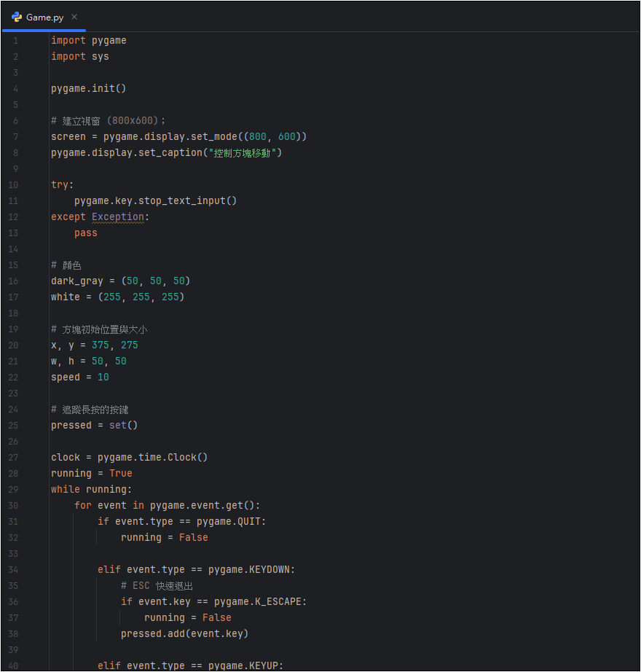Click line number 1 in the gutter
Image resolution: width=641 pixels, height=672 pixels.
point(15,41)
